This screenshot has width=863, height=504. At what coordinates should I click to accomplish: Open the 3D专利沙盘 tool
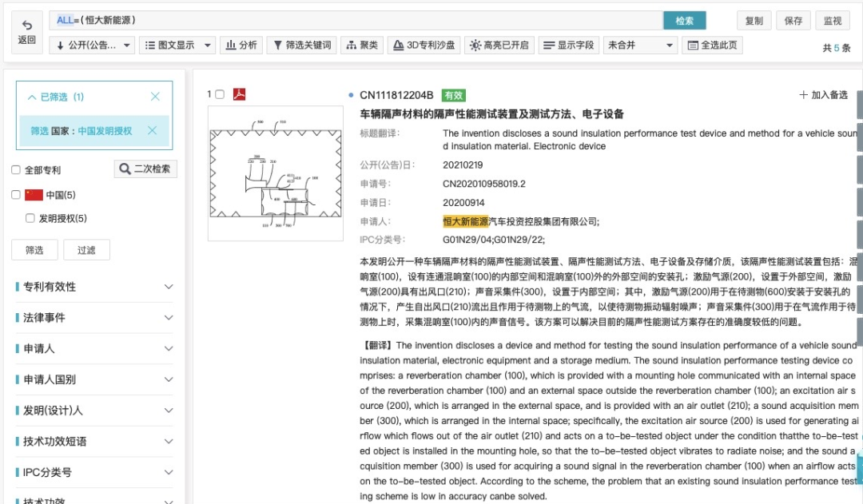coord(424,45)
